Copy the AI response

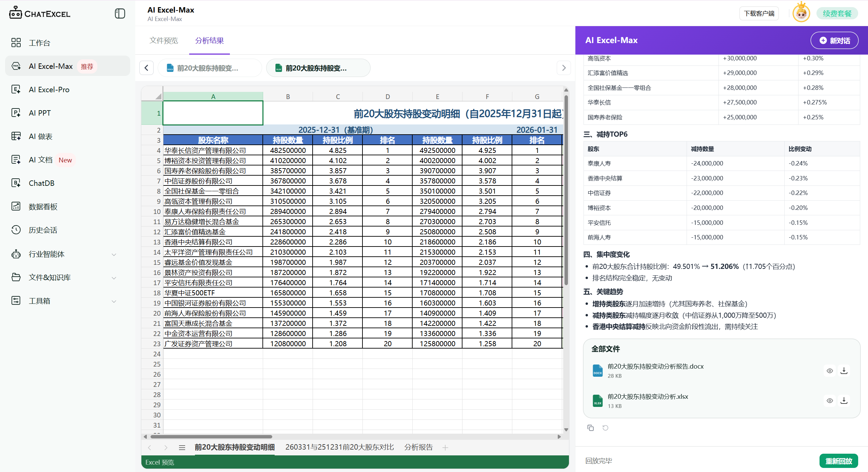(590, 428)
